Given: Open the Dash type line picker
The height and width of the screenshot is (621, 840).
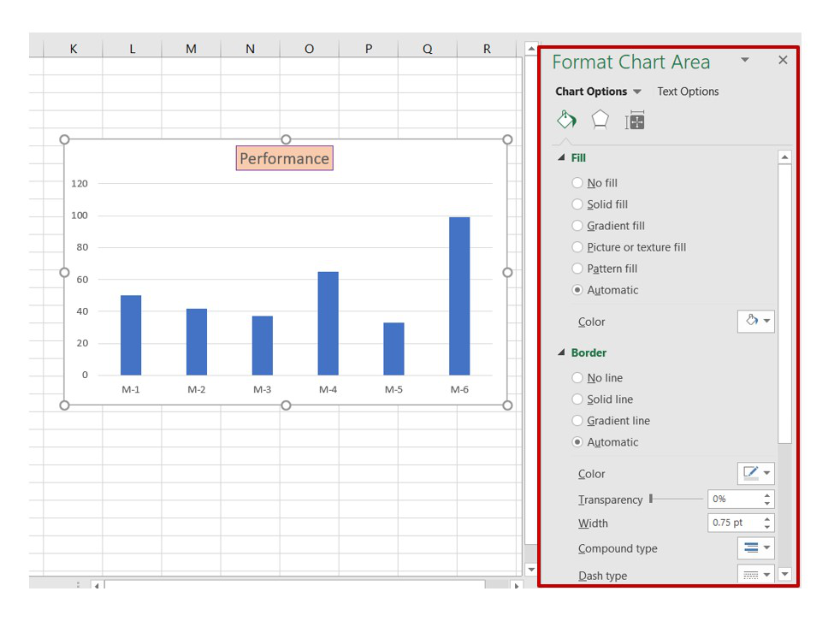Looking at the screenshot, I should (x=755, y=575).
